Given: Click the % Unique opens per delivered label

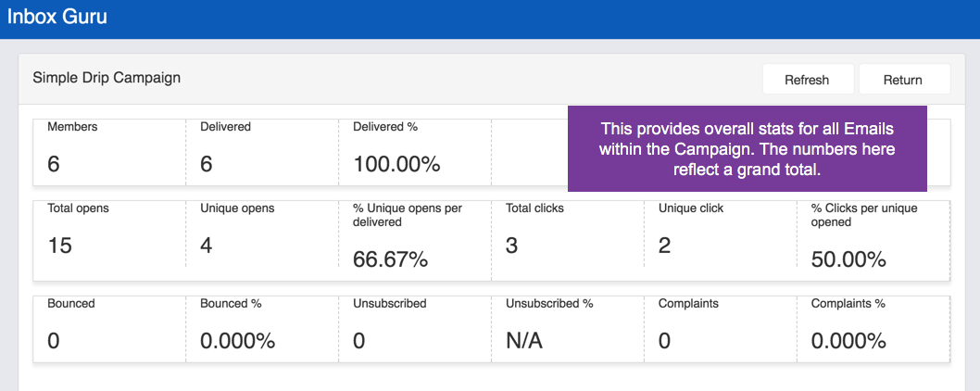Looking at the screenshot, I should 408,215.
